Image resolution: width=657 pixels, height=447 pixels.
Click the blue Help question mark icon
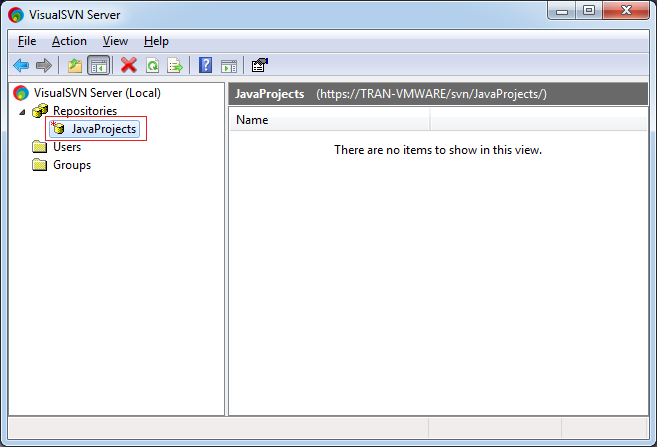point(205,65)
